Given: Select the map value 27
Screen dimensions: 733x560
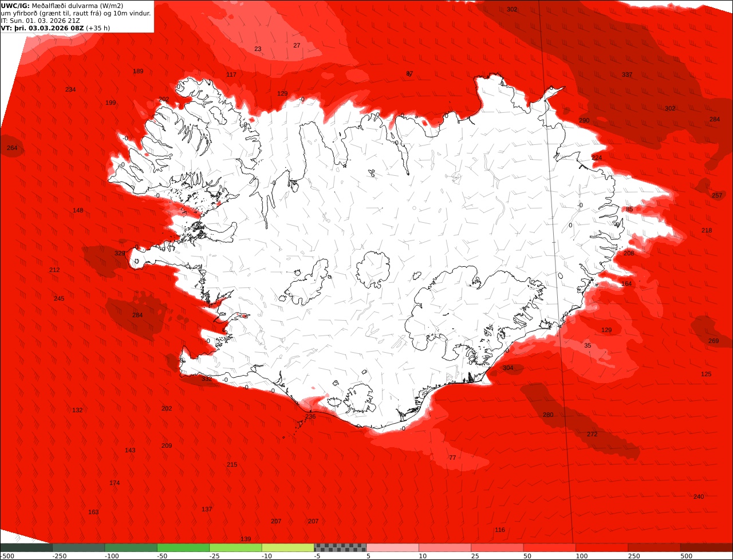Looking at the screenshot, I should click(x=297, y=46).
